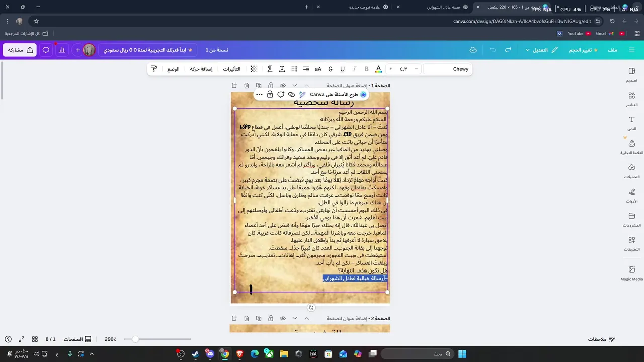
Task: Add a new page after page 1
Action: tap(234, 86)
